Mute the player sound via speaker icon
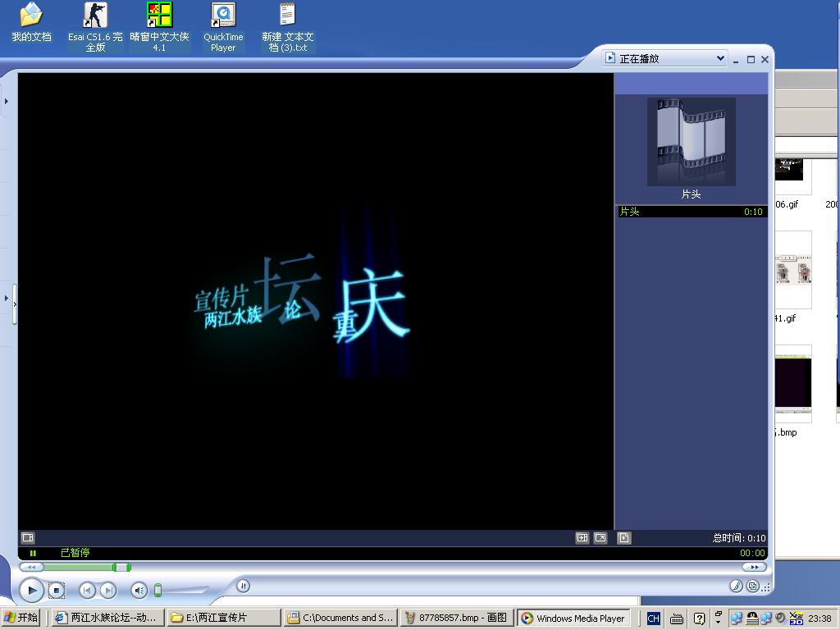840x630 pixels. tap(139, 590)
